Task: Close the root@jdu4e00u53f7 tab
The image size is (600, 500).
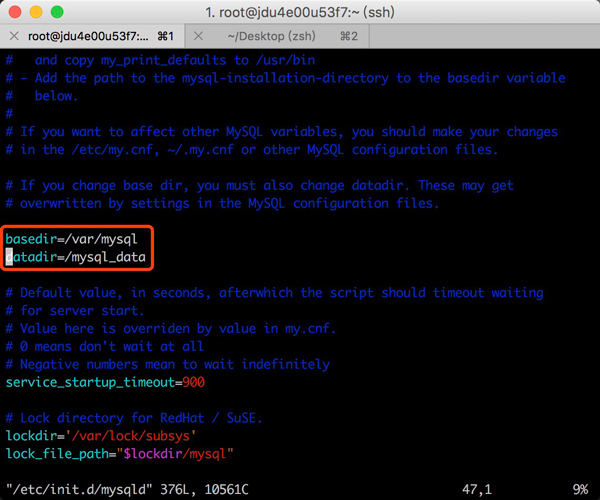Action: (x=14, y=36)
